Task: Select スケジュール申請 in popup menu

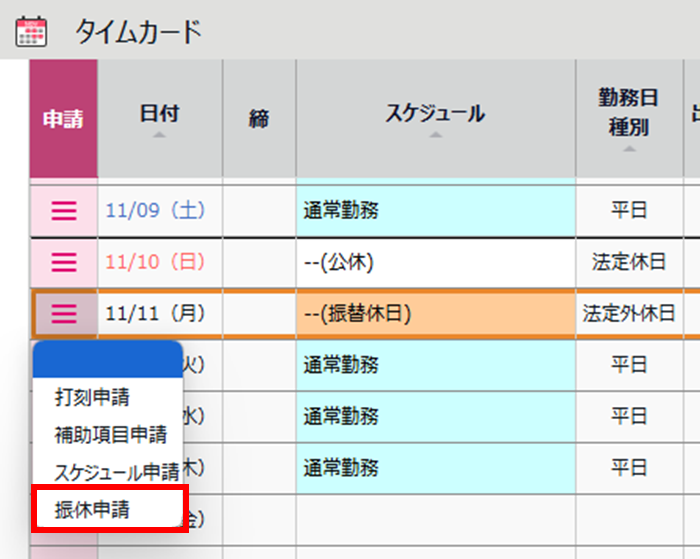Action: (116, 471)
